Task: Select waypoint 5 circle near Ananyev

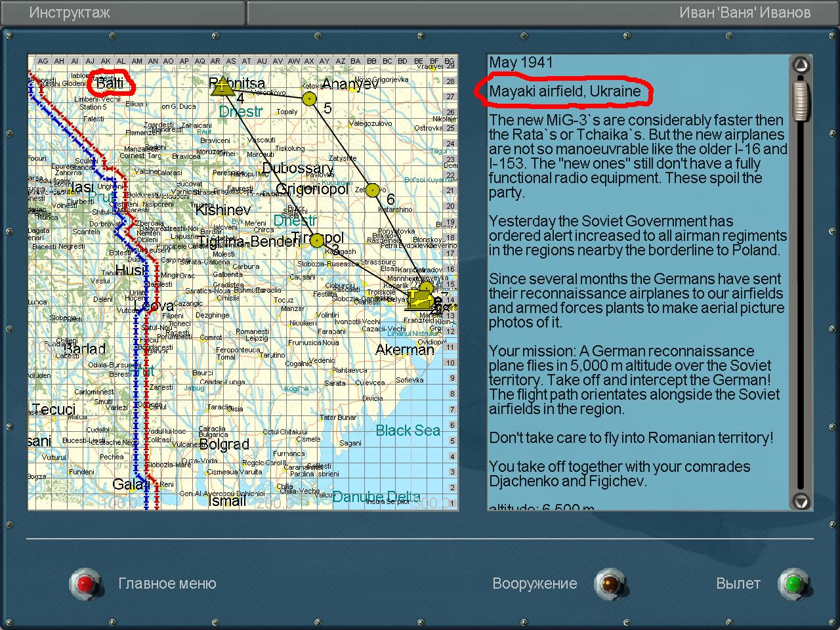Action: 309,98
